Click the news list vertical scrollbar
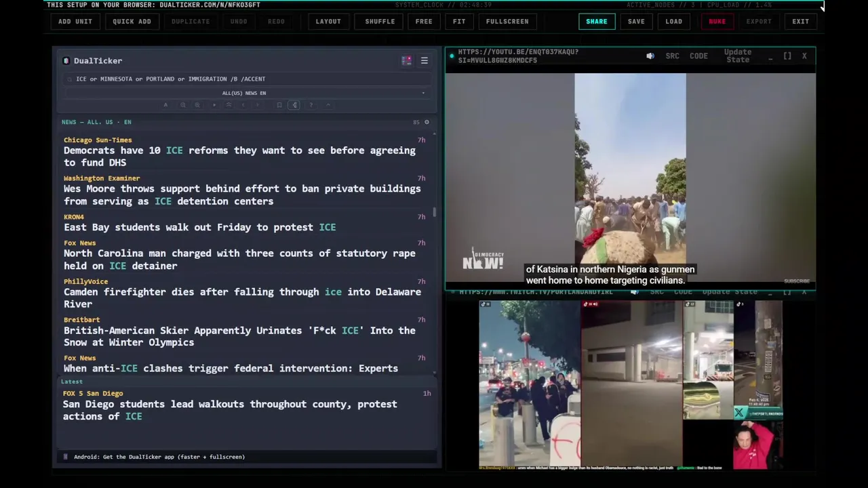Image resolution: width=868 pixels, height=488 pixels. 435,213
